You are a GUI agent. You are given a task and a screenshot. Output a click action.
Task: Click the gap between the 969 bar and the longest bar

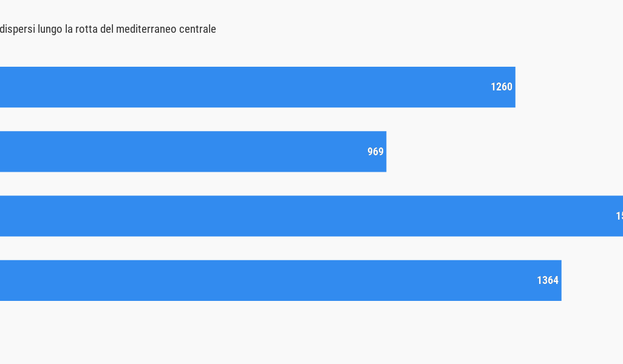click(311, 184)
